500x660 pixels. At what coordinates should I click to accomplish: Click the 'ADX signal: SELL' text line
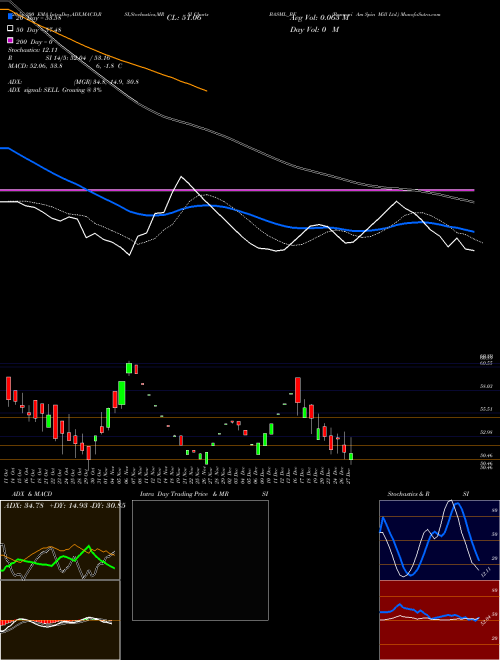(x=55, y=90)
